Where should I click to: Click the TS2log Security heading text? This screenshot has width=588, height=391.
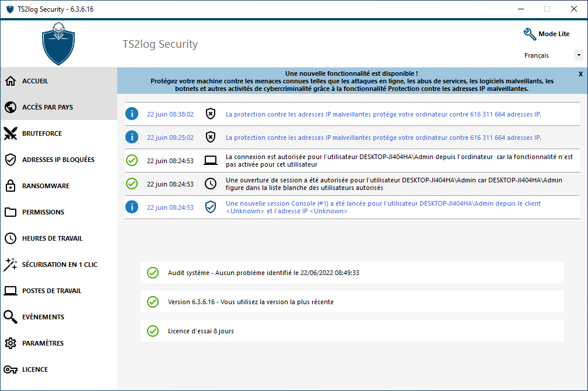(x=160, y=44)
